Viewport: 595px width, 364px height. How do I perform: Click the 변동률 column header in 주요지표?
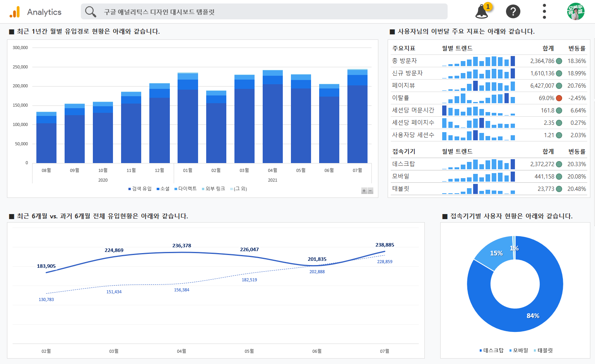point(576,48)
